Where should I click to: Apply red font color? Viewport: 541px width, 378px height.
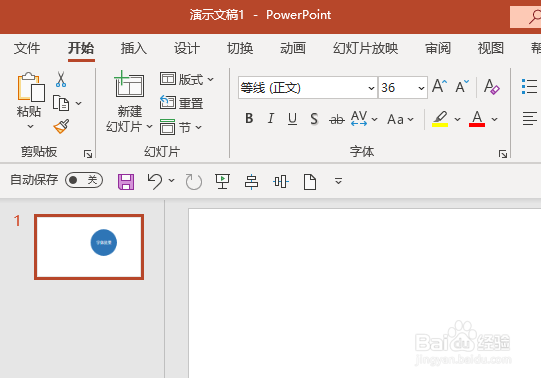(x=477, y=119)
